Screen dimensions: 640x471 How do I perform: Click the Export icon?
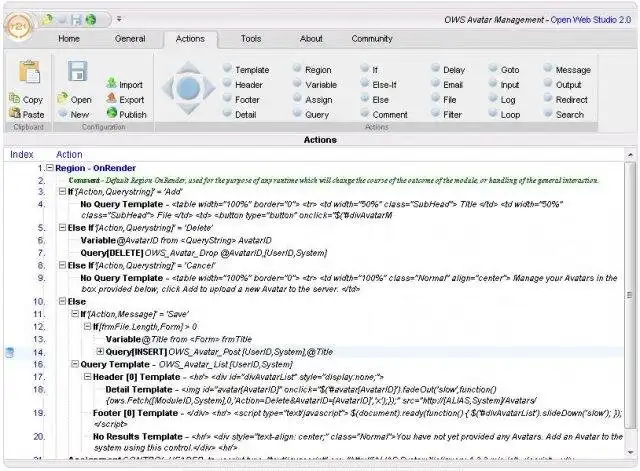111,98
